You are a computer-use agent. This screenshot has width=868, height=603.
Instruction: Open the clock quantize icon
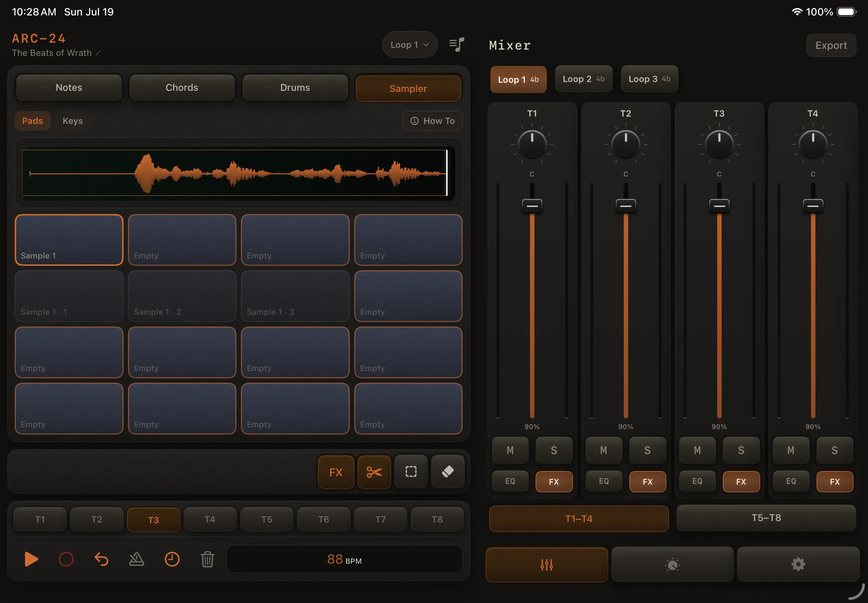click(x=172, y=559)
